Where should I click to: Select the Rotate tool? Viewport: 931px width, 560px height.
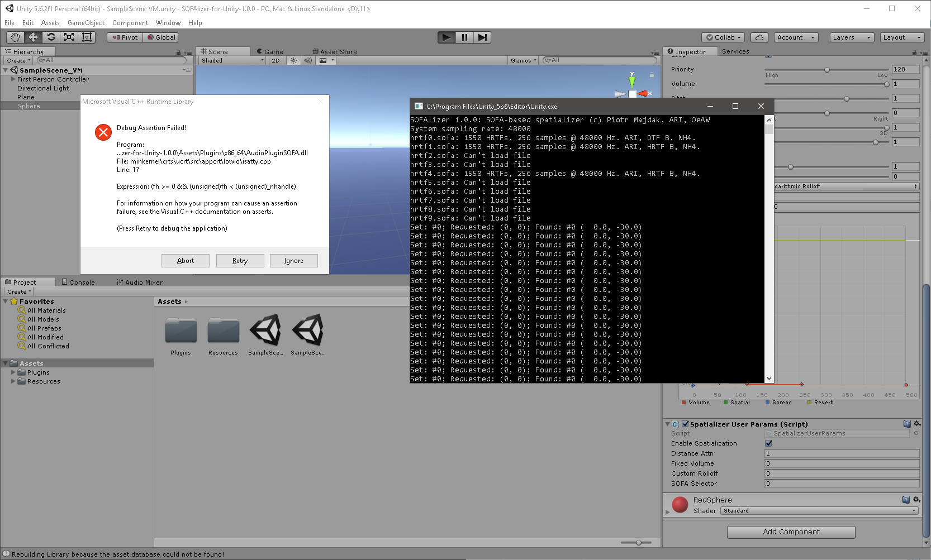[x=50, y=37]
